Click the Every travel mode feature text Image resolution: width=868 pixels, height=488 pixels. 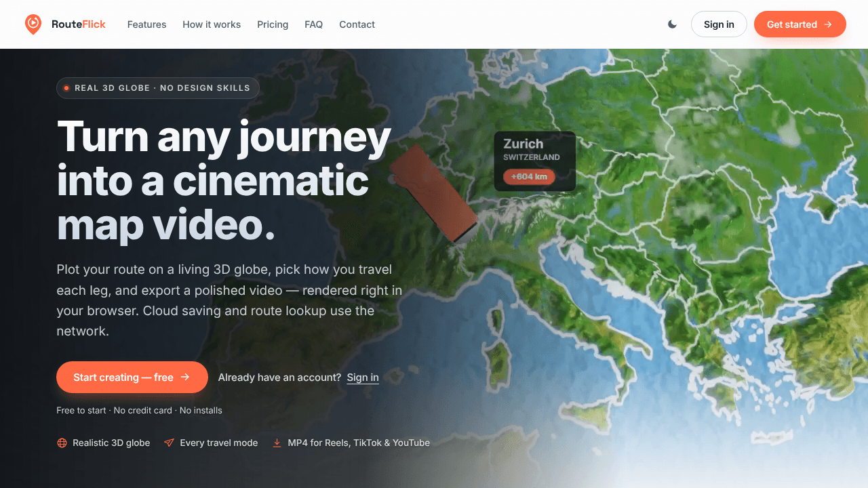click(218, 443)
